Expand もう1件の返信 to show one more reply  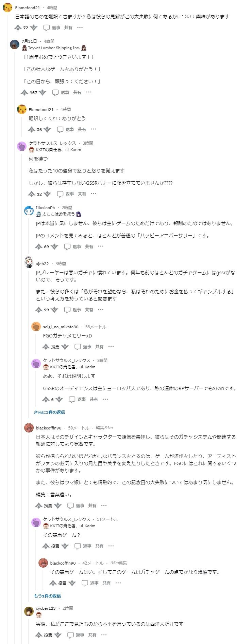point(47,596)
